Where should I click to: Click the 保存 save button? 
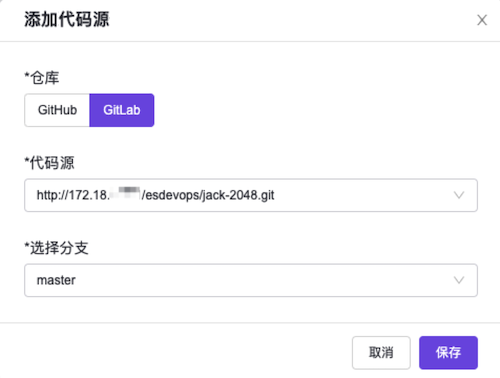448,353
